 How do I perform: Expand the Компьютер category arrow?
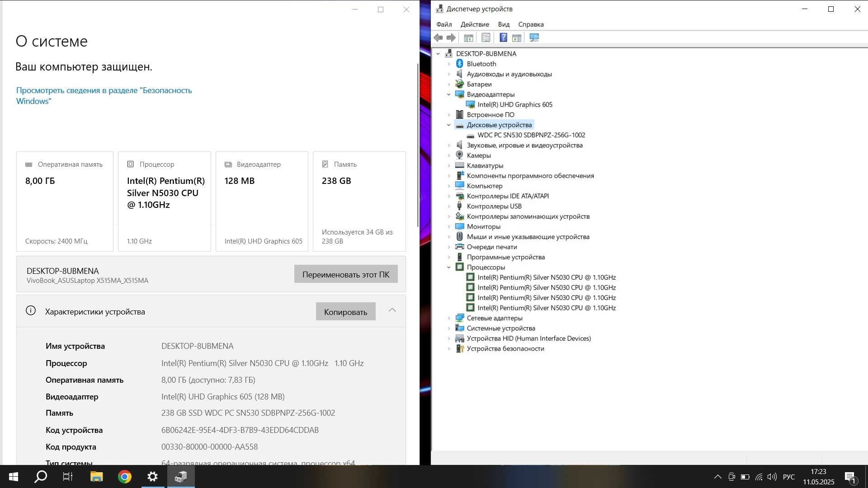449,186
